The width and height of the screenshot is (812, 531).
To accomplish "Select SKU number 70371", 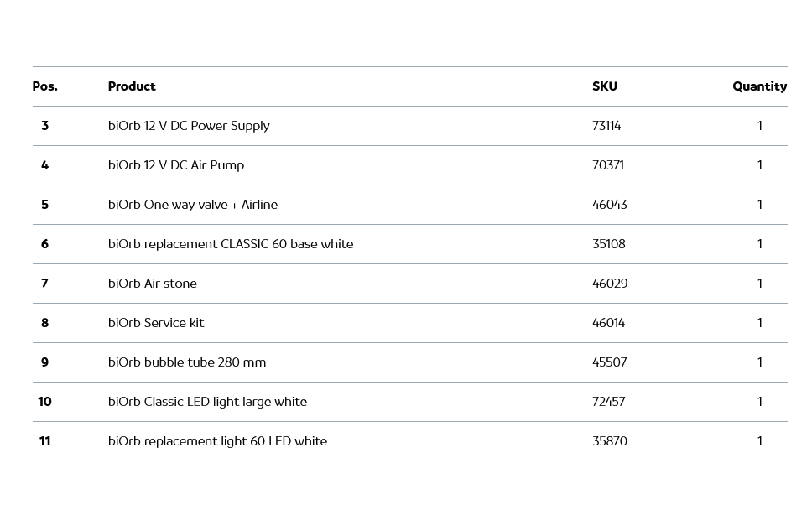I will 608,165.
